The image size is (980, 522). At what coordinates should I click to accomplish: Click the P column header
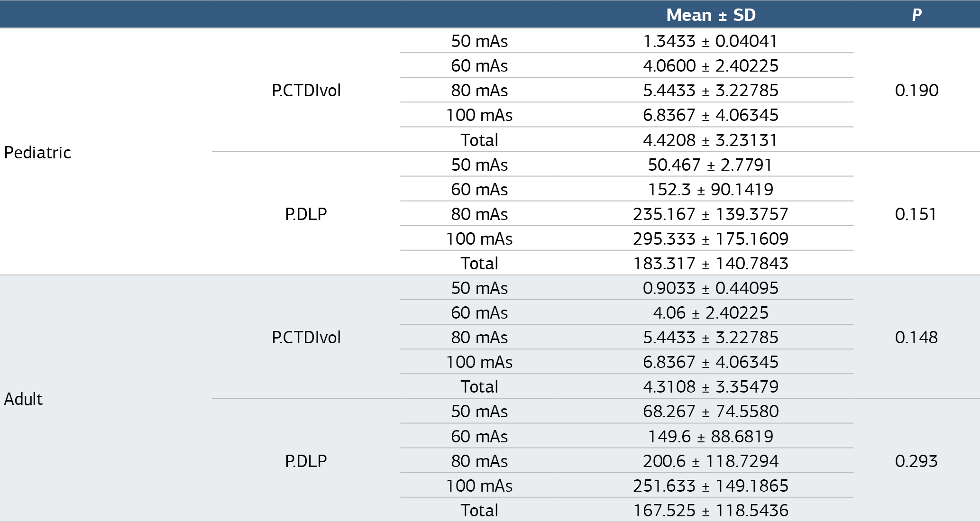916,15
